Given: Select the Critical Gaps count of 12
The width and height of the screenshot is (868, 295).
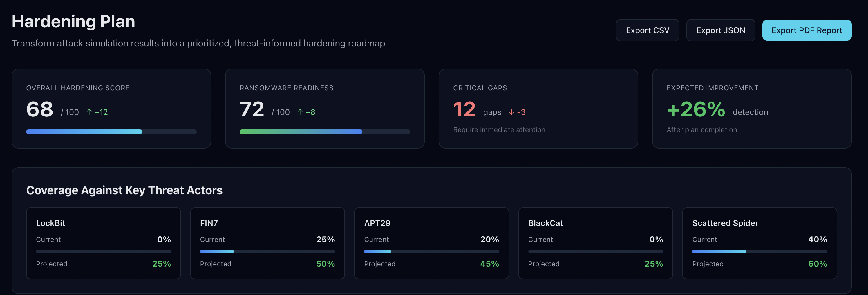Looking at the screenshot, I should point(464,109).
